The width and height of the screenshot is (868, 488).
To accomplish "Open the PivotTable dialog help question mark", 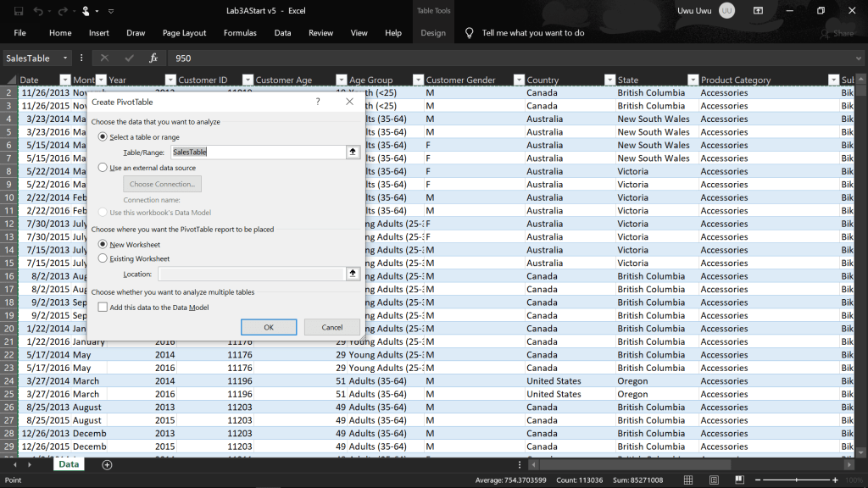I will tap(318, 102).
